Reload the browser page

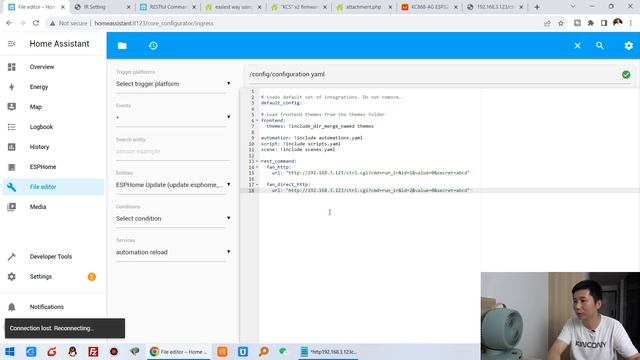tap(36, 23)
